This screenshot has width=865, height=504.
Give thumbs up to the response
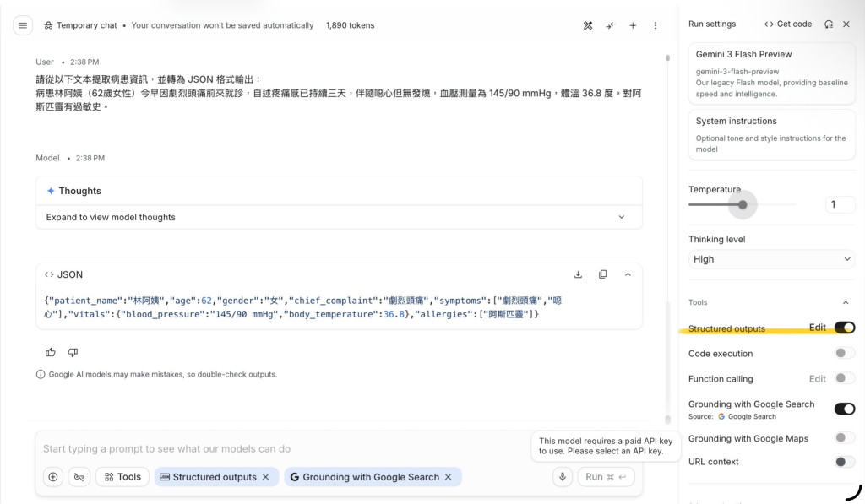pos(51,352)
